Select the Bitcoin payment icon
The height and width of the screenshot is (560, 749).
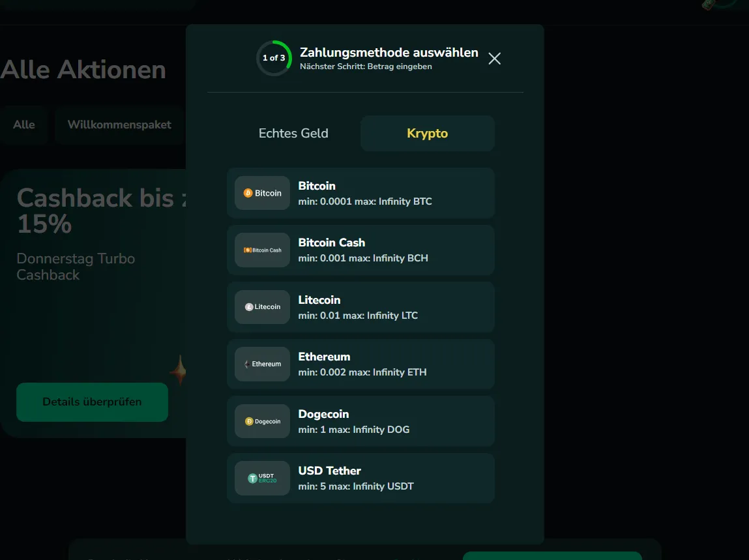tap(261, 192)
